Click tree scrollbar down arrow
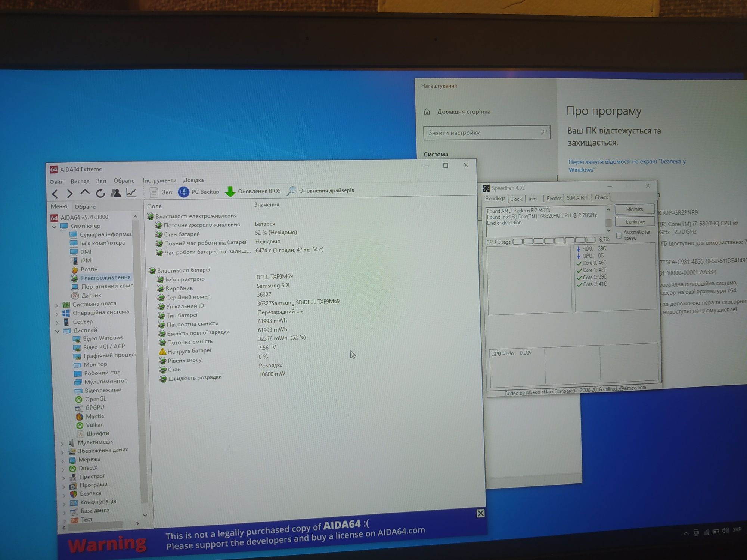This screenshot has width=747, height=560. click(145, 516)
